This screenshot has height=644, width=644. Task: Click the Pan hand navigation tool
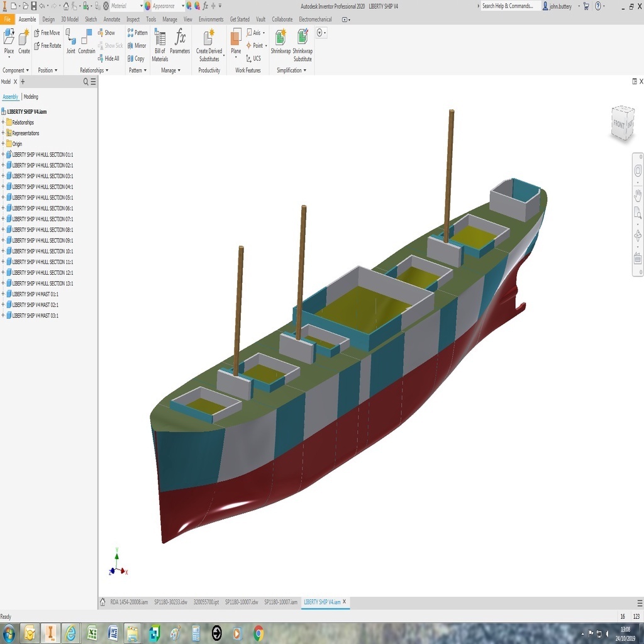point(638,196)
